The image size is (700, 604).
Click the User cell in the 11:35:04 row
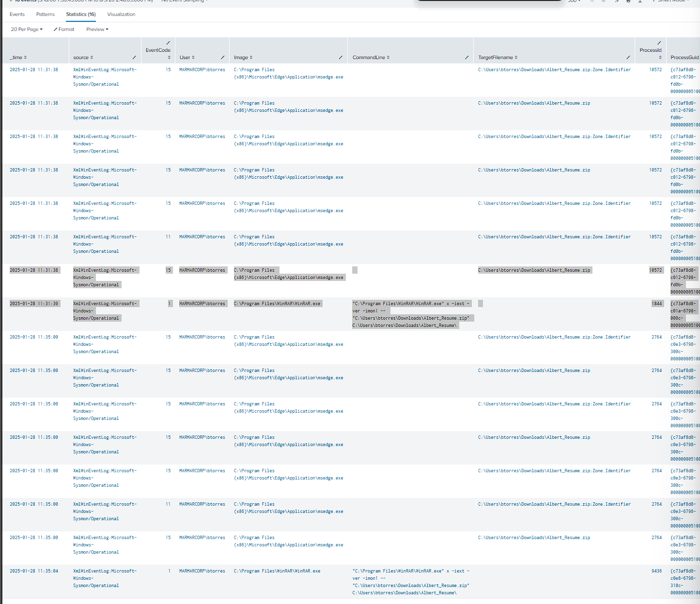pyautogui.click(x=202, y=571)
